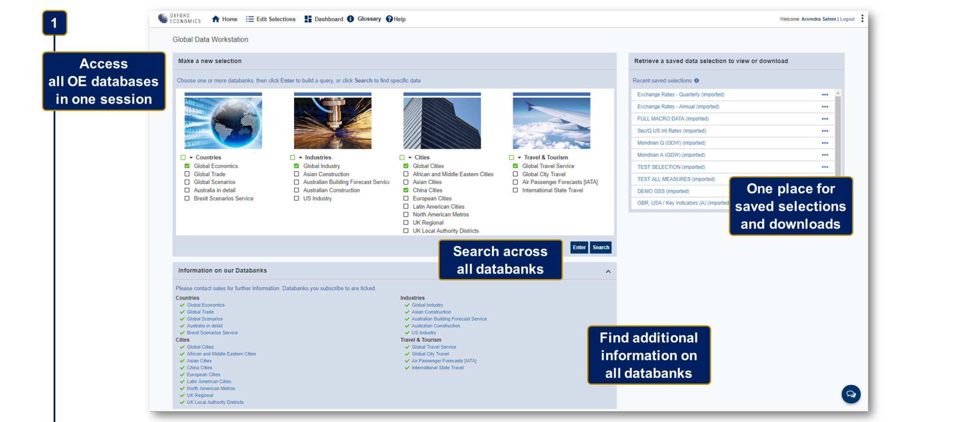Viewport: 980px width, 422px height.
Task: Go to Home via the house icon
Action: click(x=216, y=19)
